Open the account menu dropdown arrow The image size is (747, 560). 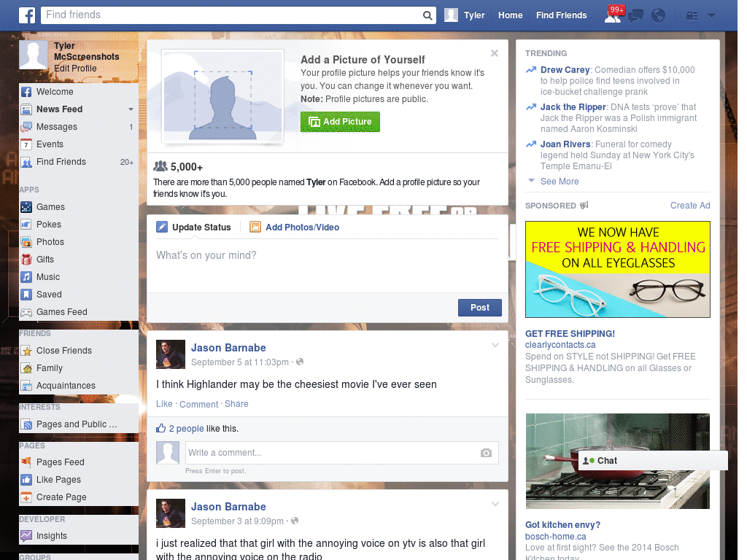pos(712,16)
